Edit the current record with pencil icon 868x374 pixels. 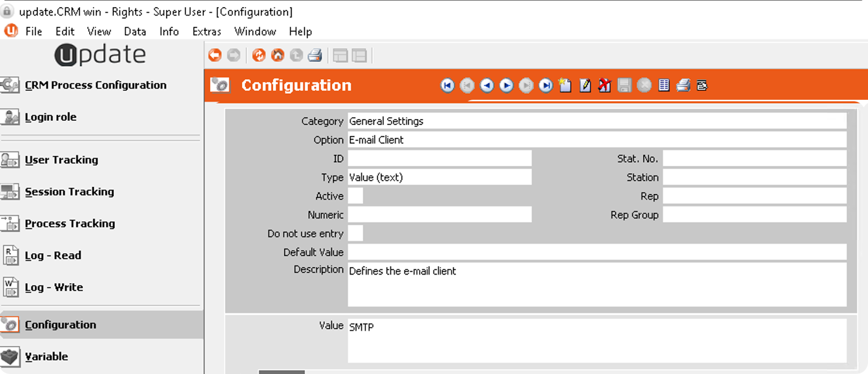click(x=585, y=85)
